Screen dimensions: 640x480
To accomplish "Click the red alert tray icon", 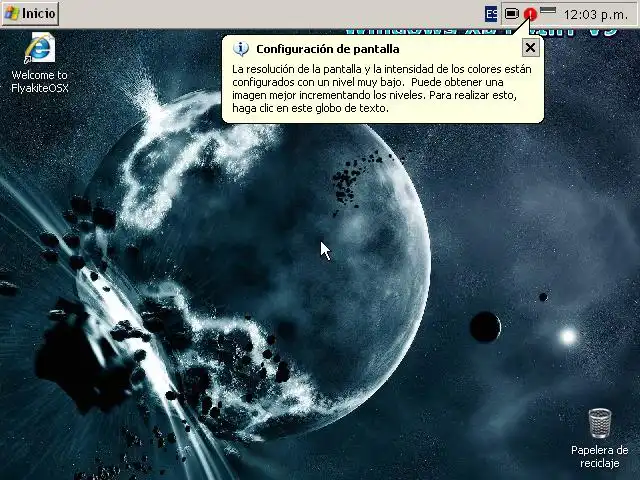I will point(530,14).
